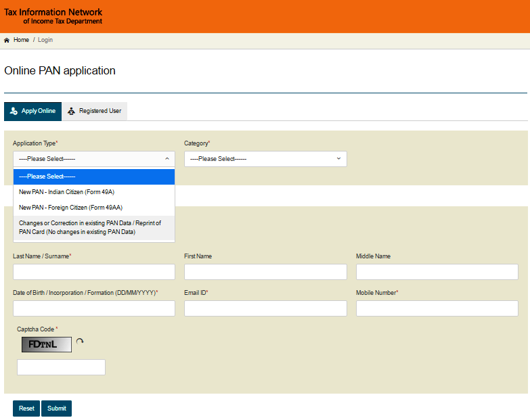Focus the Last Name / Surname field
This screenshot has height=420, width=530.
click(94, 272)
